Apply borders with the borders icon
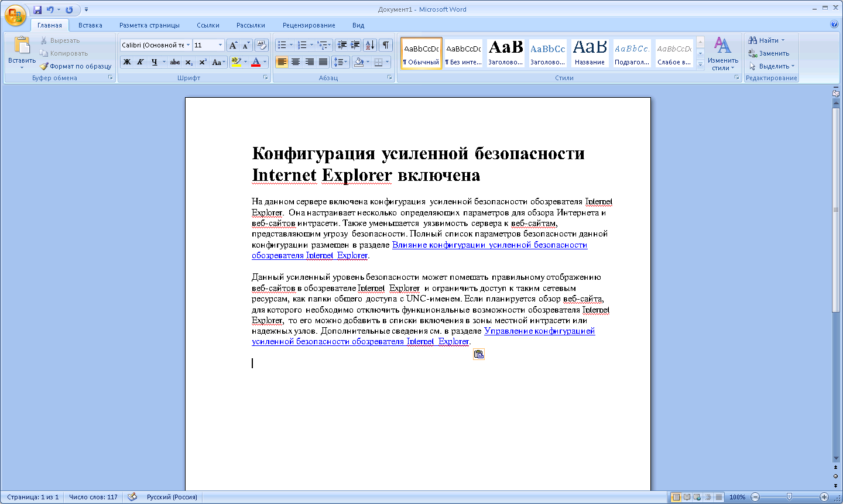 coord(378,61)
